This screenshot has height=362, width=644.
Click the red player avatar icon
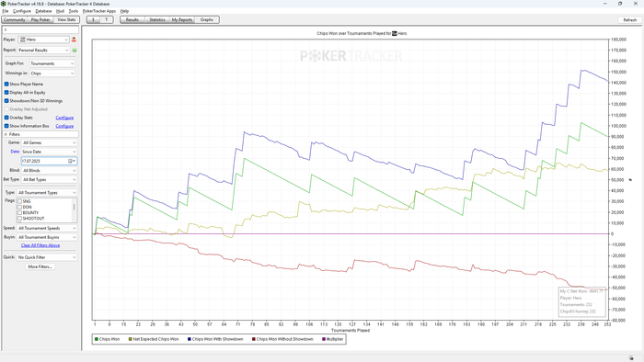tap(74, 40)
